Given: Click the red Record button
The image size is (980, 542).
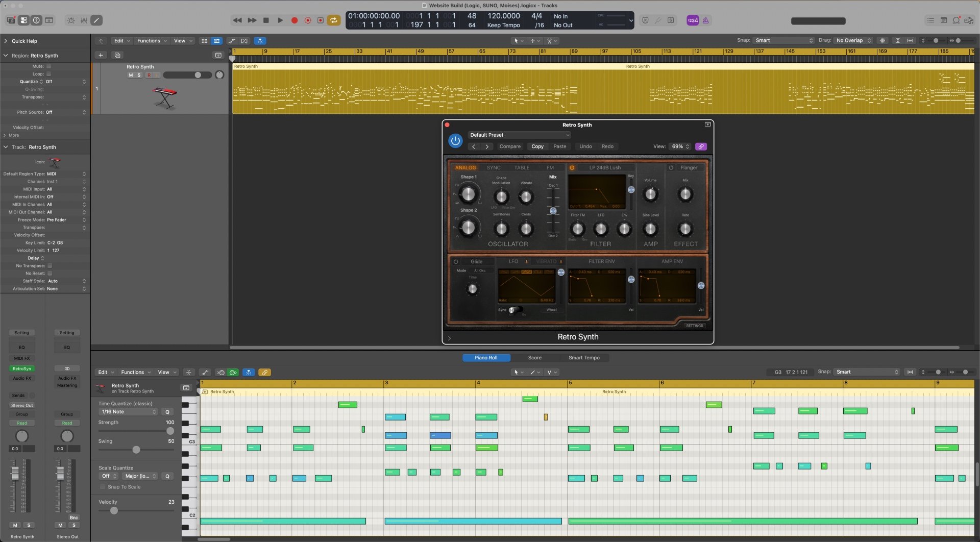Looking at the screenshot, I should coord(295,20).
